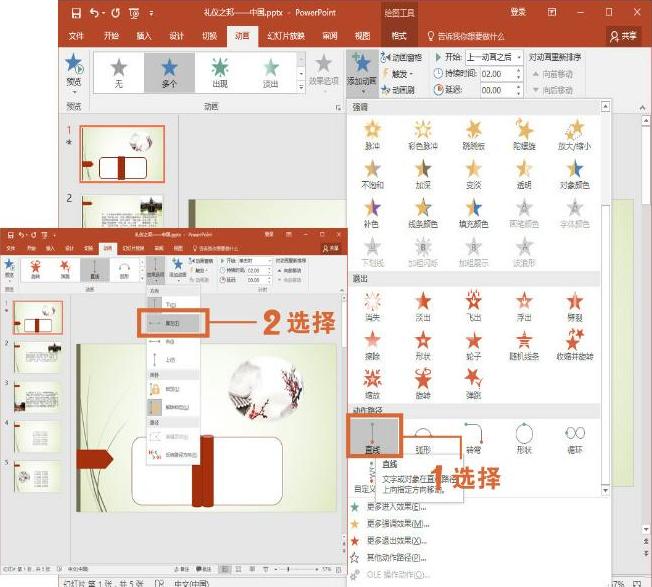Choose the 飞出 exit animation

click(473, 307)
